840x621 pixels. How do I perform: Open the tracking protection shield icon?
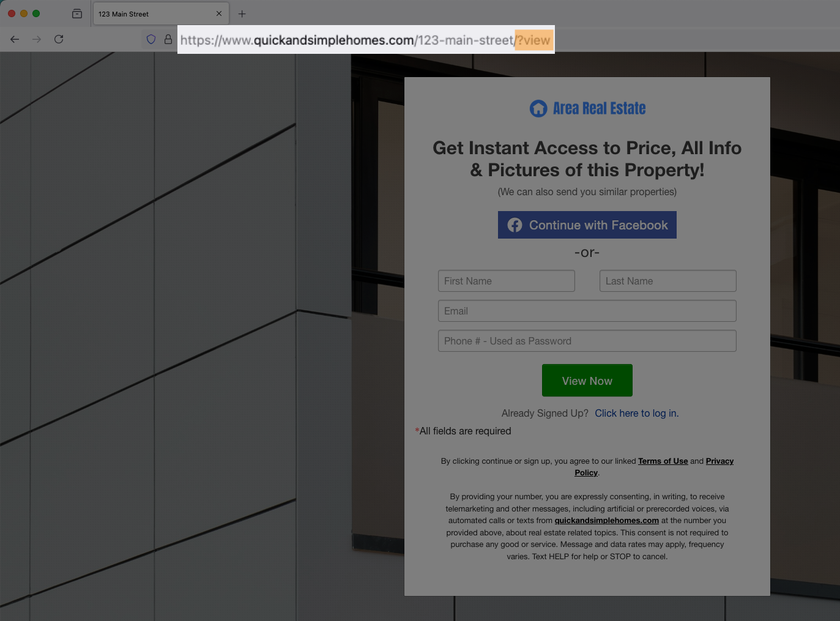(151, 39)
